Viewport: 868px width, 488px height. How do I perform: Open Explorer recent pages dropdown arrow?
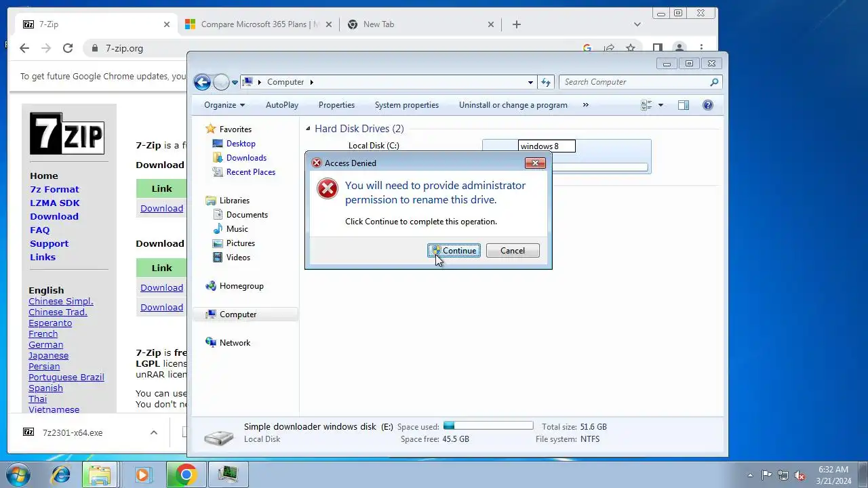point(235,82)
